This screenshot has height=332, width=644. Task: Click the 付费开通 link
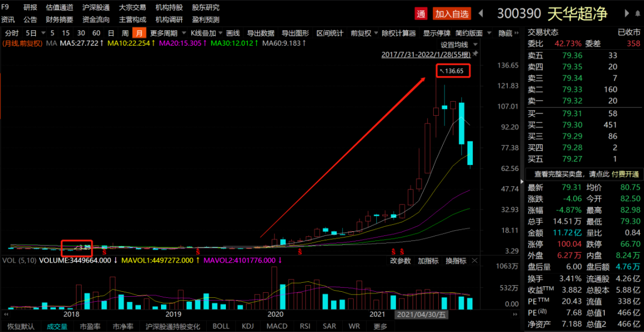[x=626, y=174]
